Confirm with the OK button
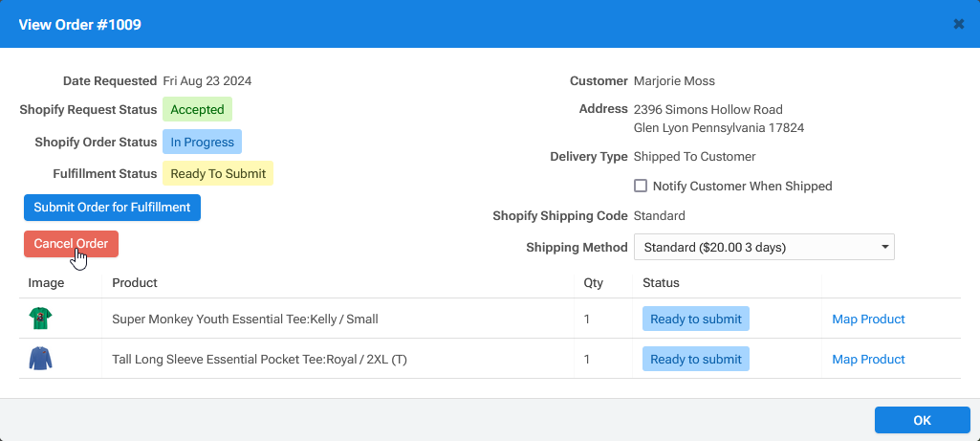Image resolution: width=980 pixels, height=441 pixels. point(922,420)
